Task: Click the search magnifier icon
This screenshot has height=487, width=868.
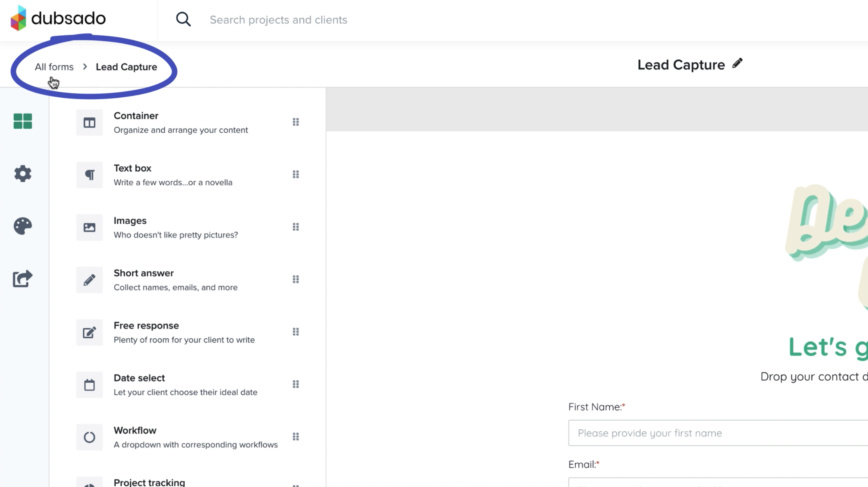Action: pos(183,19)
